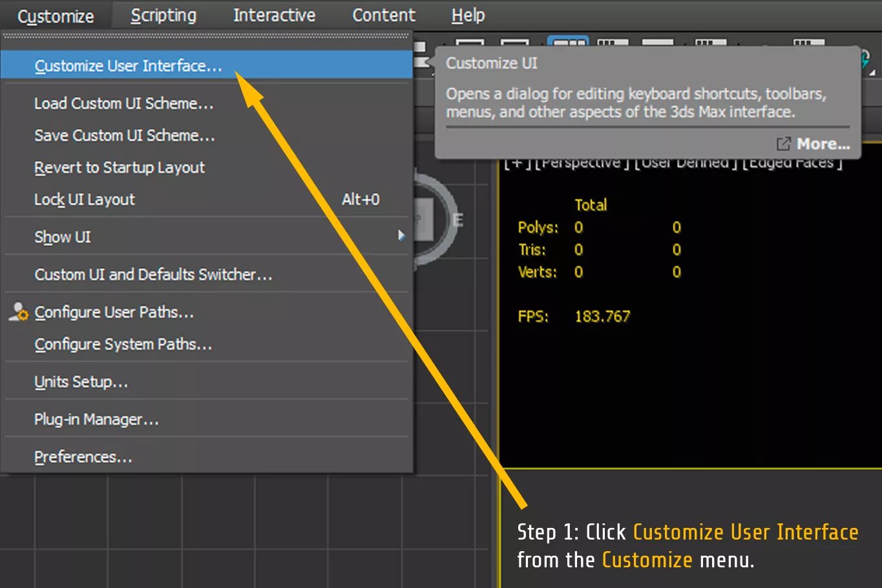Open the Customize menu in the menu bar
Viewport: 882px width, 588px height.
(56, 16)
